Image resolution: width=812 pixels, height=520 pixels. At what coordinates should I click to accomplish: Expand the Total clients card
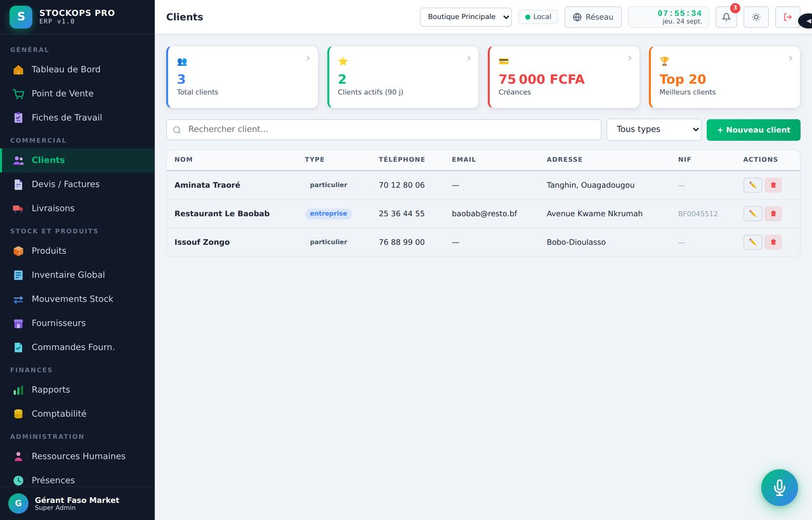(x=242, y=77)
